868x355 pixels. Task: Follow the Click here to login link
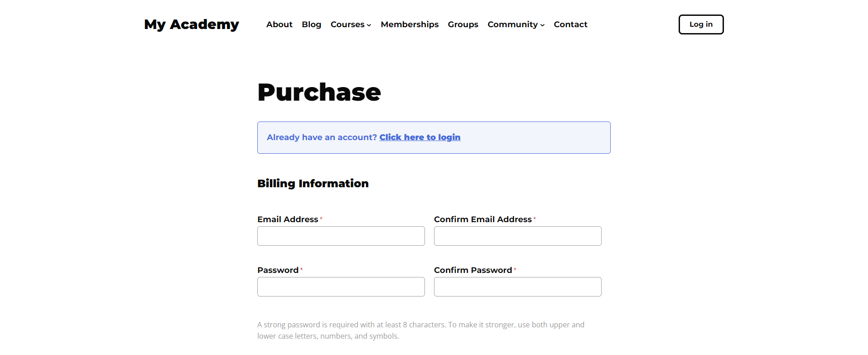coord(420,137)
